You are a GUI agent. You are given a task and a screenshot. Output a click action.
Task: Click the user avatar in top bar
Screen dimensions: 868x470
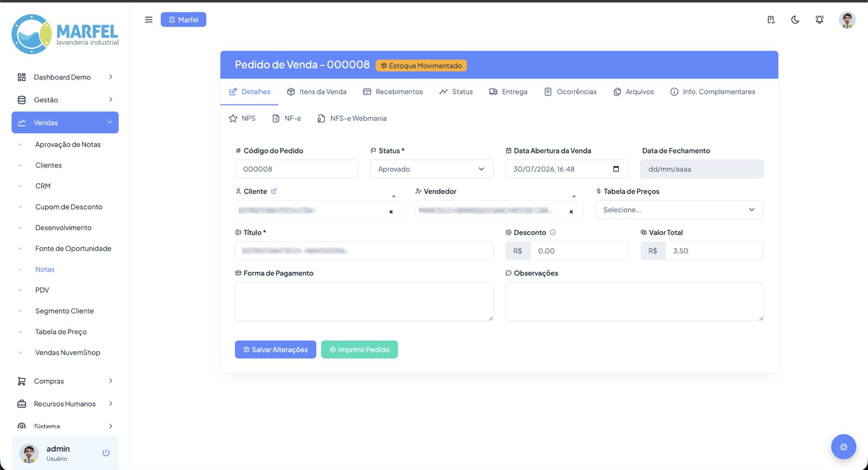(847, 20)
